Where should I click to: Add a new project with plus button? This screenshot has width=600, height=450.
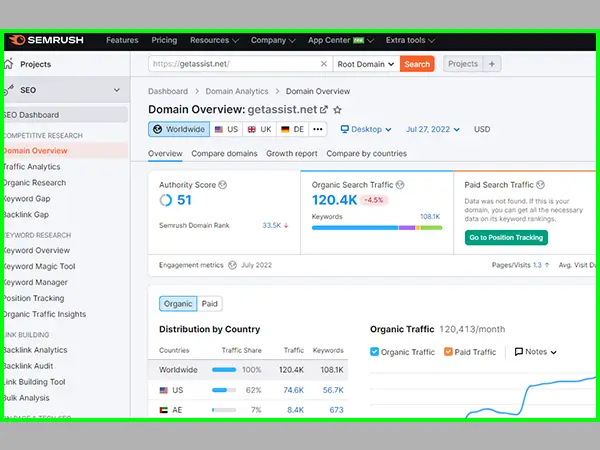coord(492,64)
